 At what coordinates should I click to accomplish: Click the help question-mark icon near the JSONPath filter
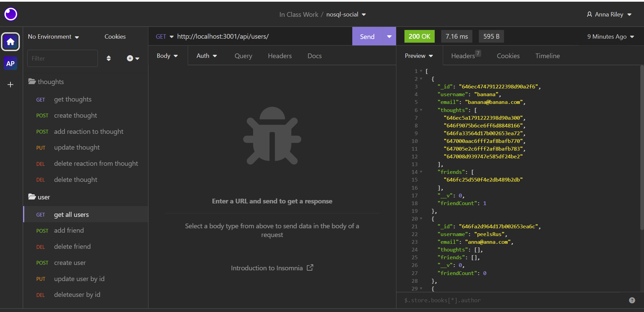pos(632,300)
